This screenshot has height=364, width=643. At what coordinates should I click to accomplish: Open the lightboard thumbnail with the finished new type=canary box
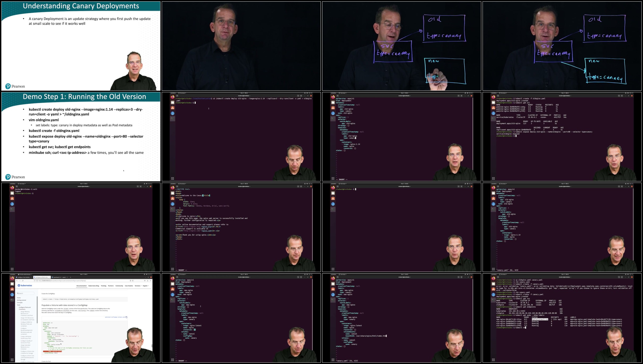coord(562,46)
